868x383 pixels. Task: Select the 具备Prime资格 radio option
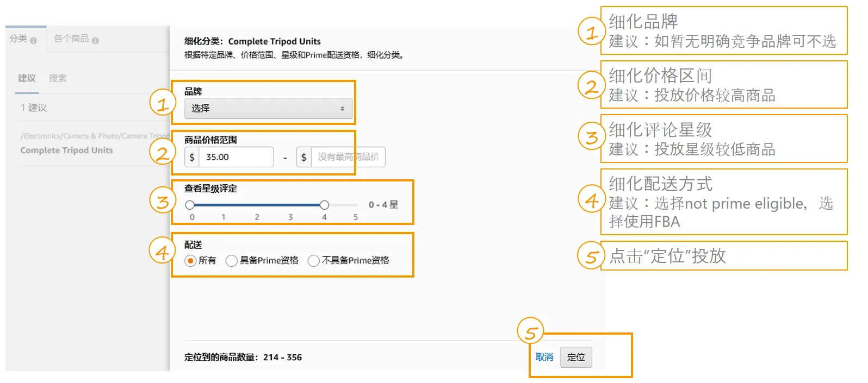pos(231,261)
